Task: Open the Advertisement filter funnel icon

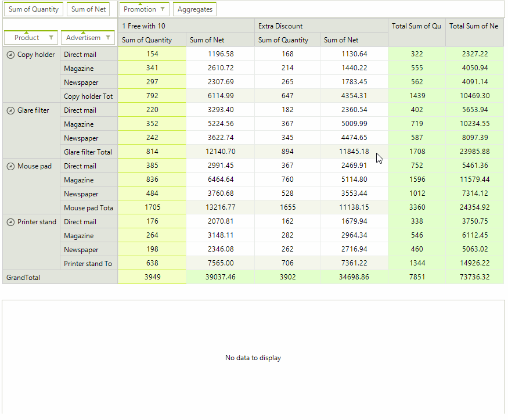Action: click(108, 37)
